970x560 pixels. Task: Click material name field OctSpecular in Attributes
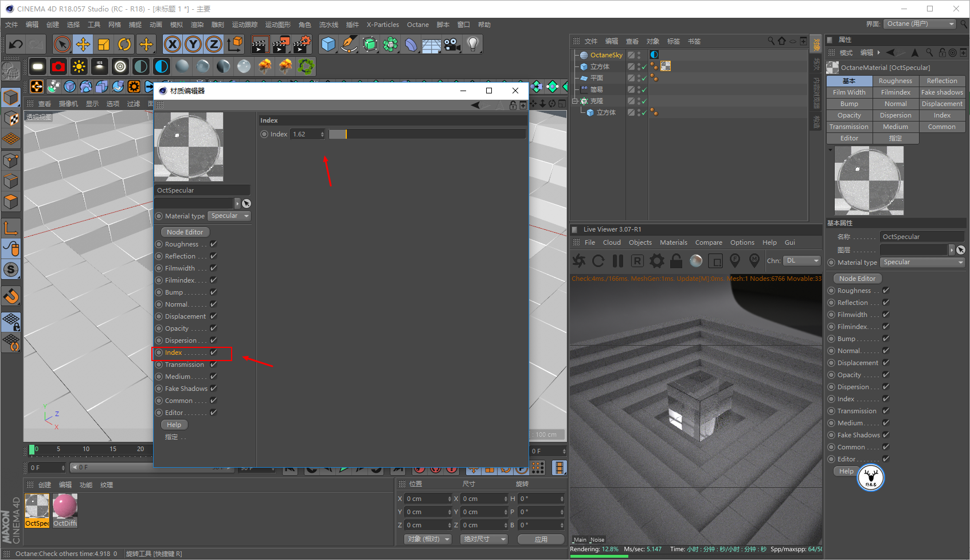pyautogui.click(x=922, y=237)
